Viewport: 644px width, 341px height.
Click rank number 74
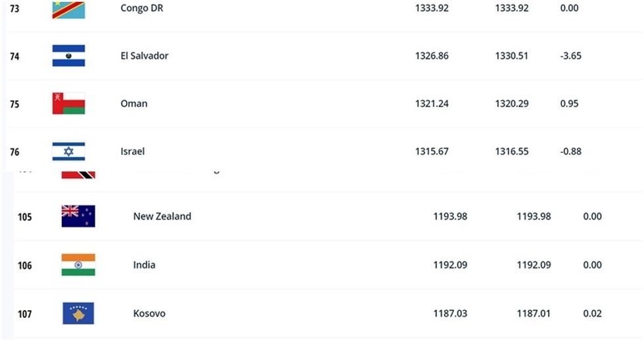pyautogui.click(x=14, y=57)
